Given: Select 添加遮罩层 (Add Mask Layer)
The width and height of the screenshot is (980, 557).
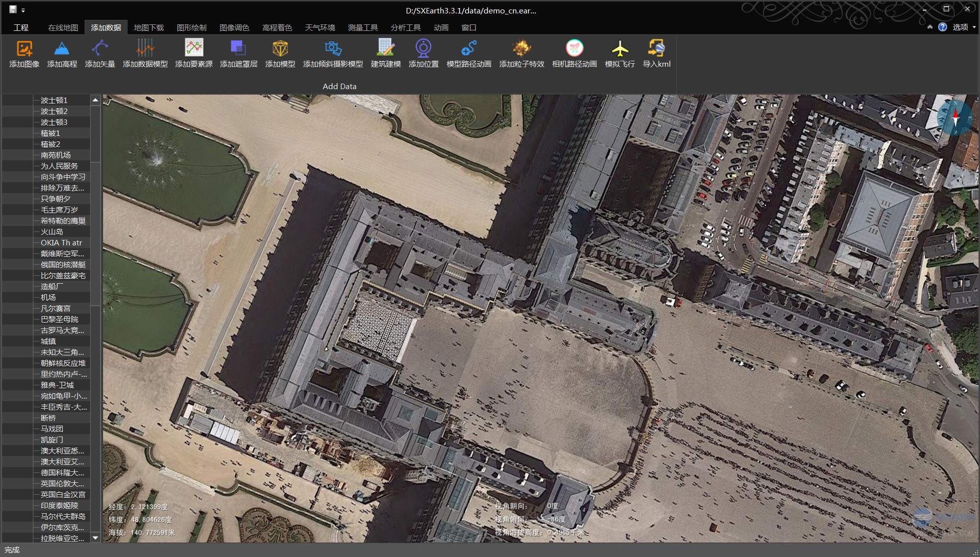Looking at the screenshot, I should [x=239, y=54].
